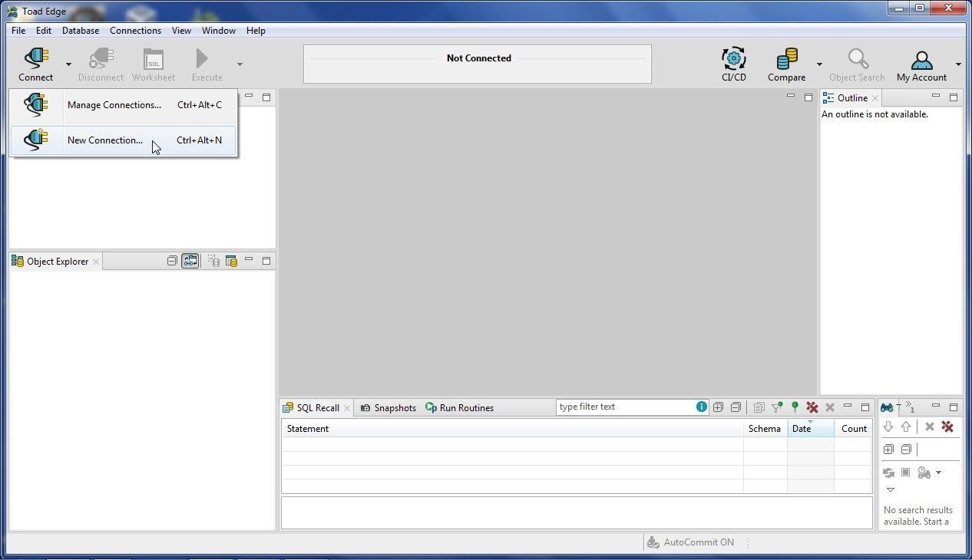Switch to the Snapshots tab
The height and width of the screenshot is (560, 972).
point(388,408)
